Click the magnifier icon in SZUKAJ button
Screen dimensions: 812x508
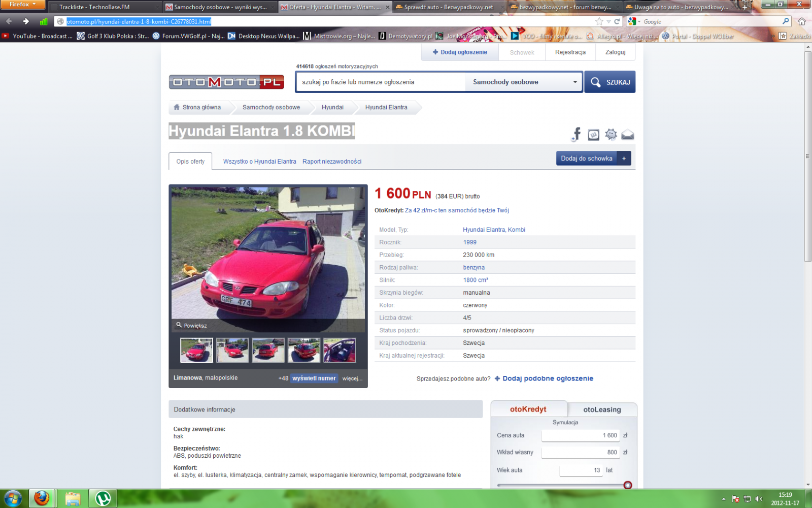(x=596, y=82)
